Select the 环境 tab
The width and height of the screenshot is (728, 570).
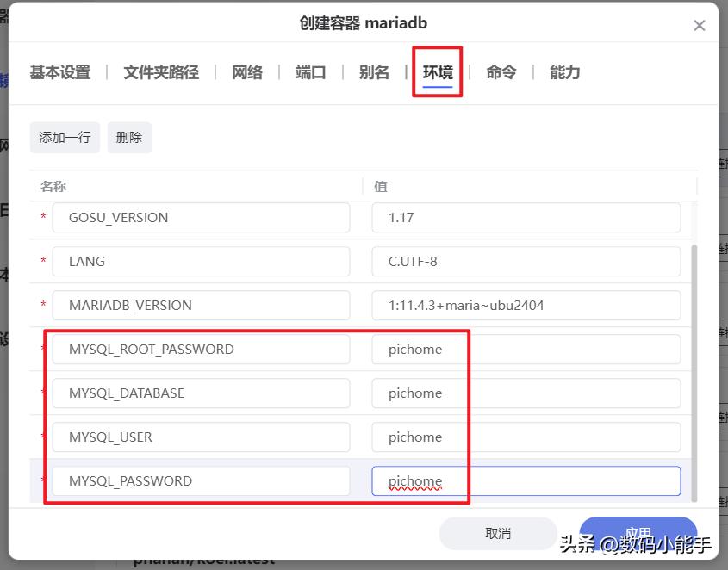pos(438,72)
